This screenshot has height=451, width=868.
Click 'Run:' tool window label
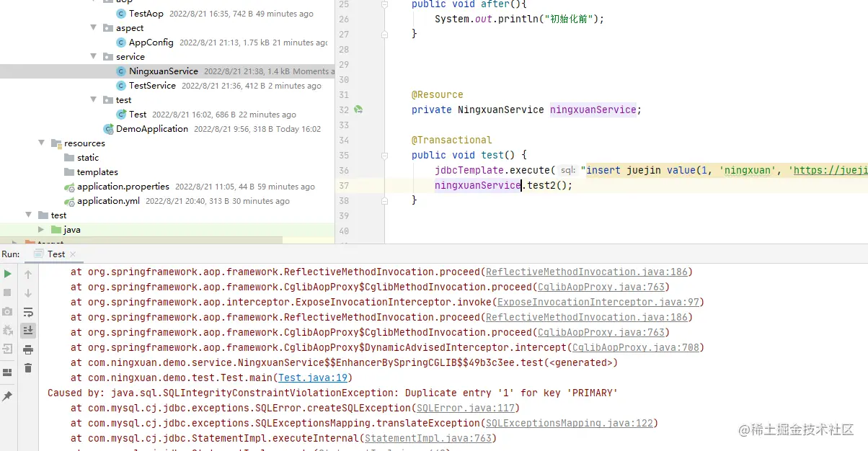coord(11,254)
